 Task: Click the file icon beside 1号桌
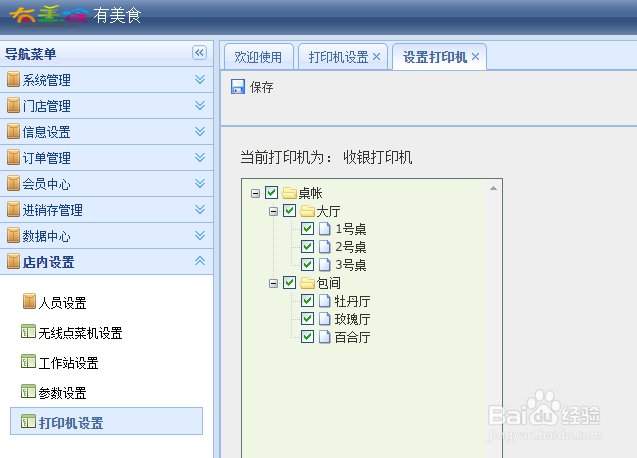pos(324,229)
